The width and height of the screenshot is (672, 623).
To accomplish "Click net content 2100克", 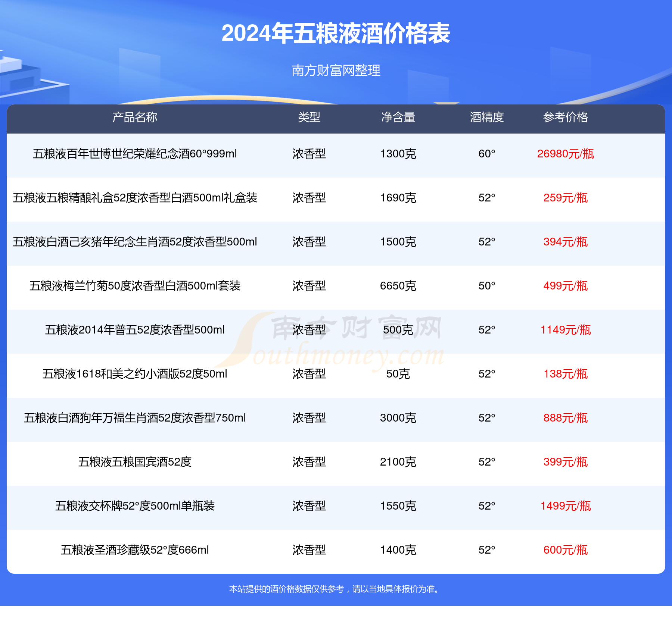I will [x=398, y=462].
